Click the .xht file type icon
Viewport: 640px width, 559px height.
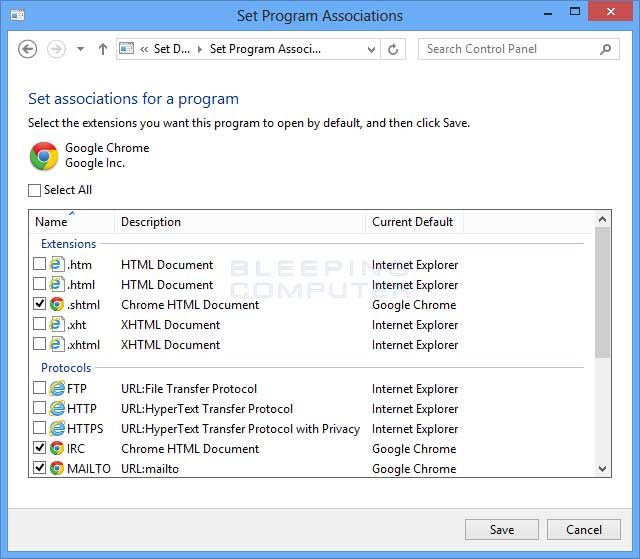57,324
